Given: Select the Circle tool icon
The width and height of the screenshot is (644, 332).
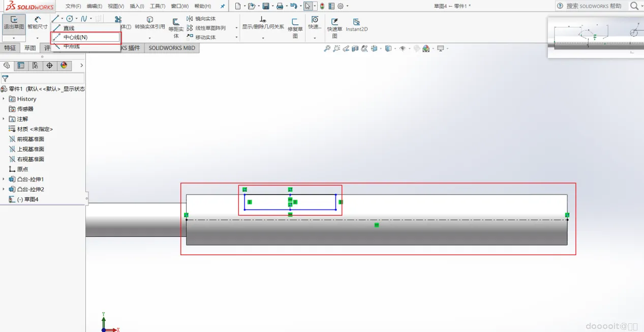Looking at the screenshot, I should click(70, 19).
